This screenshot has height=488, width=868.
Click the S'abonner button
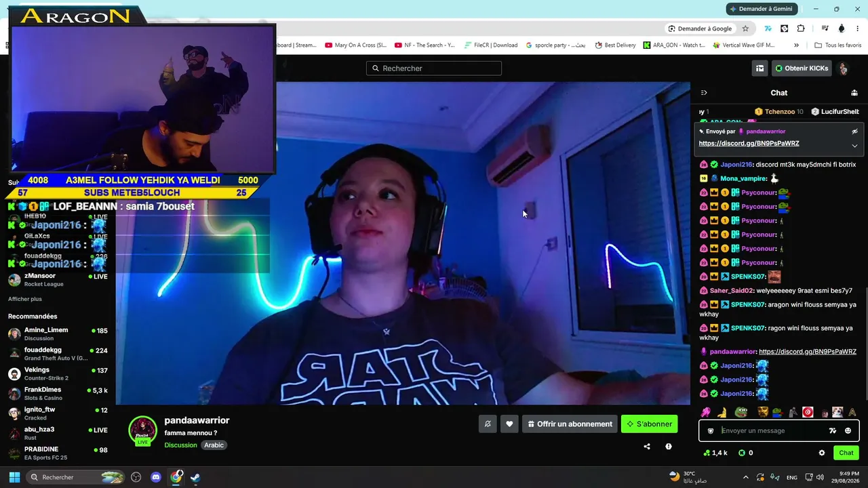pos(649,424)
